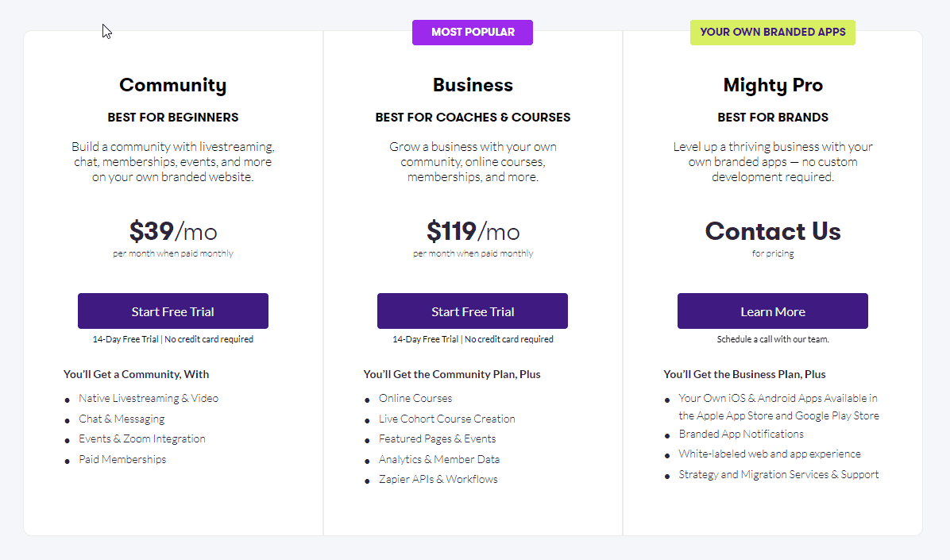This screenshot has height=560, width=950.
Task: Click Schedule a call with our team text
Action: click(773, 339)
